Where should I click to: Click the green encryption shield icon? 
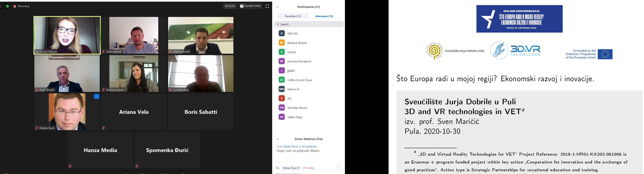(x=7, y=6)
